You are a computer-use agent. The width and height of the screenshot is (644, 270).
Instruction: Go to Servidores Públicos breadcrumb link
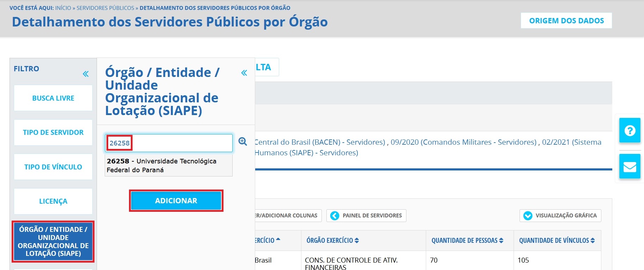pyautogui.click(x=105, y=8)
